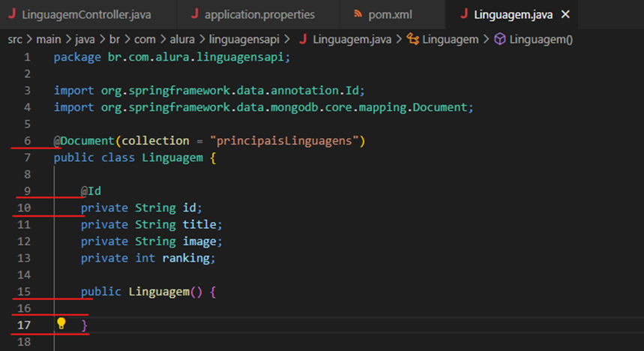Click the cube icon beside Linguagem() breadcrumb
This screenshot has height=351, width=644.
[x=500, y=39]
